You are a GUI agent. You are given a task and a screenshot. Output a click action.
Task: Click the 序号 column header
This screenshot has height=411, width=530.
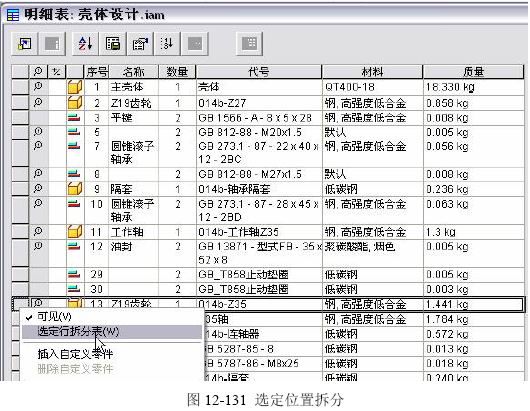(96, 72)
